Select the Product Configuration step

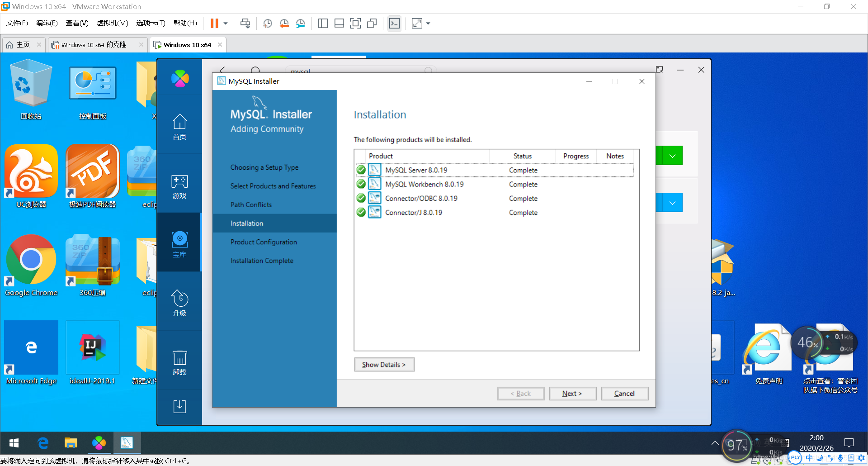tap(264, 242)
